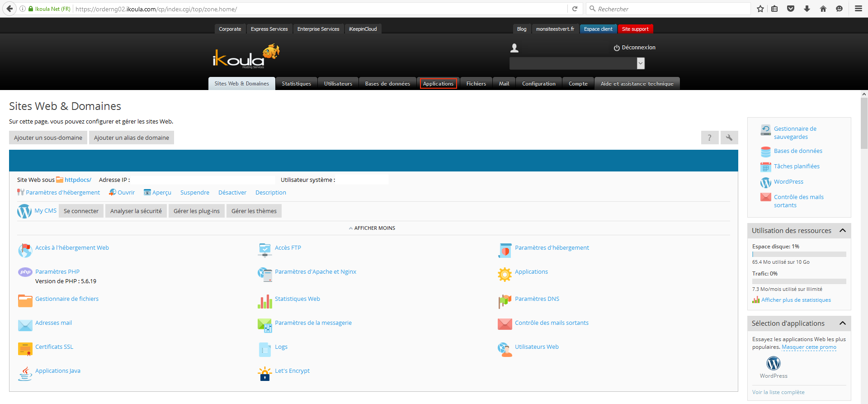This screenshot has width=868, height=404.
Task: Switch to the Statistiques tab
Action: coord(296,84)
